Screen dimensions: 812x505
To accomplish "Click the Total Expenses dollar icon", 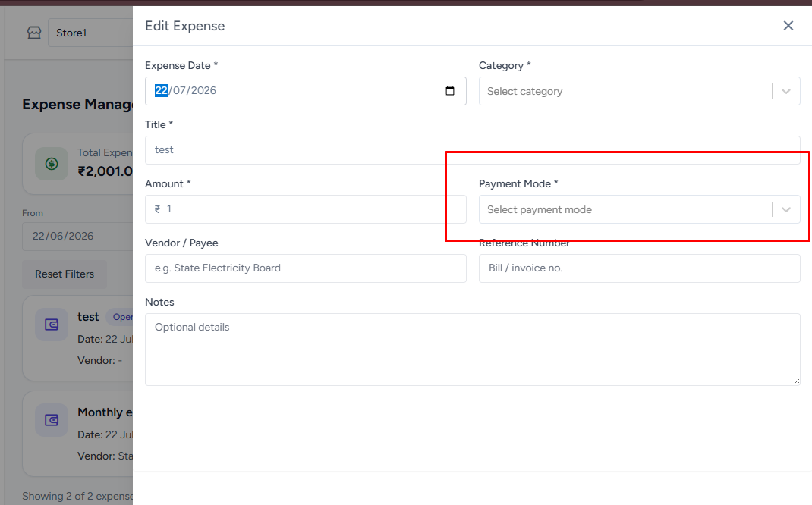I will (x=52, y=164).
